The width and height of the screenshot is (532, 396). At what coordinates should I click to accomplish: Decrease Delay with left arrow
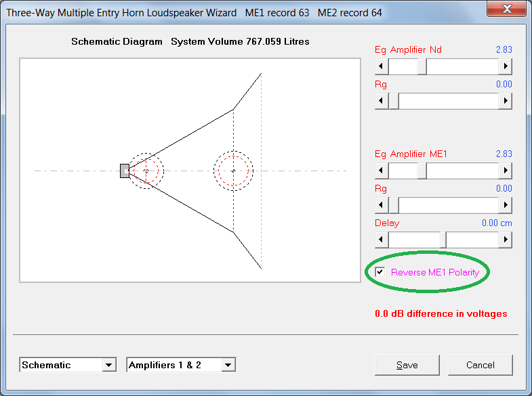tap(382, 240)
